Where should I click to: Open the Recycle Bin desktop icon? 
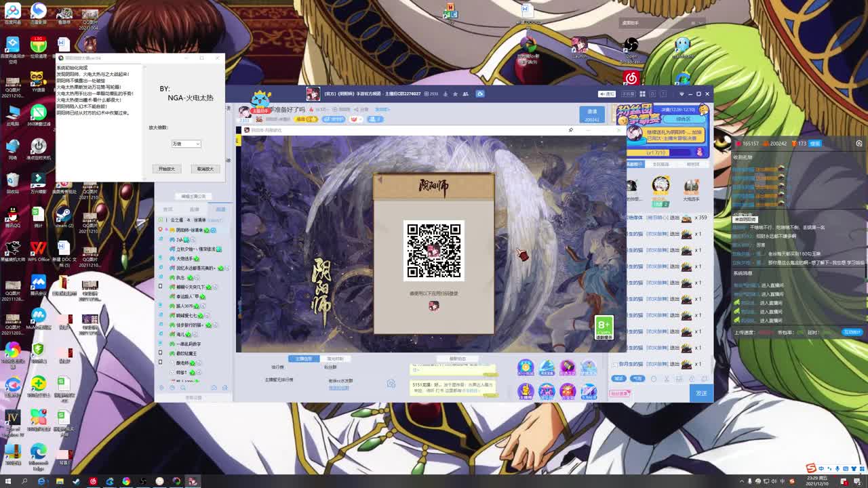point(12,182)
